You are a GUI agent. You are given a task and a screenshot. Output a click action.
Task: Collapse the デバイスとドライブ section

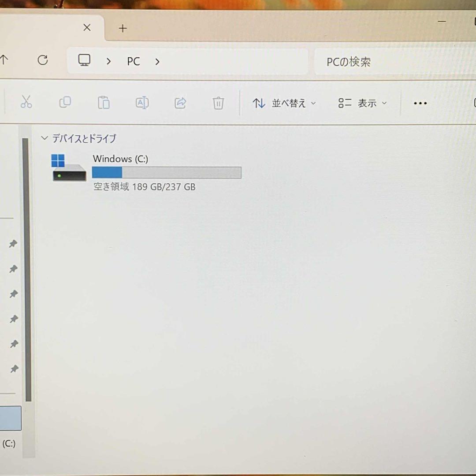coord(44,138)
